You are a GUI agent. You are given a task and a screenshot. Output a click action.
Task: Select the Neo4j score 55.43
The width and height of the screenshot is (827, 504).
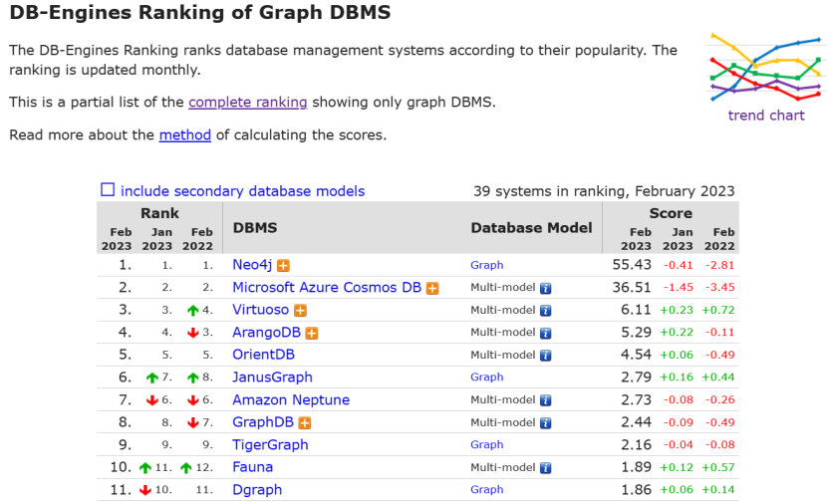tap(632, 265)
